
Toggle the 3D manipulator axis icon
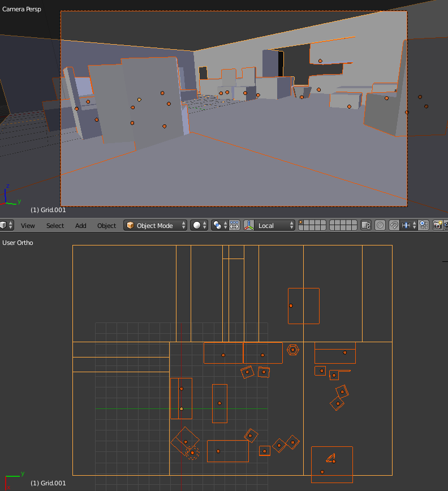click(249, 226)
